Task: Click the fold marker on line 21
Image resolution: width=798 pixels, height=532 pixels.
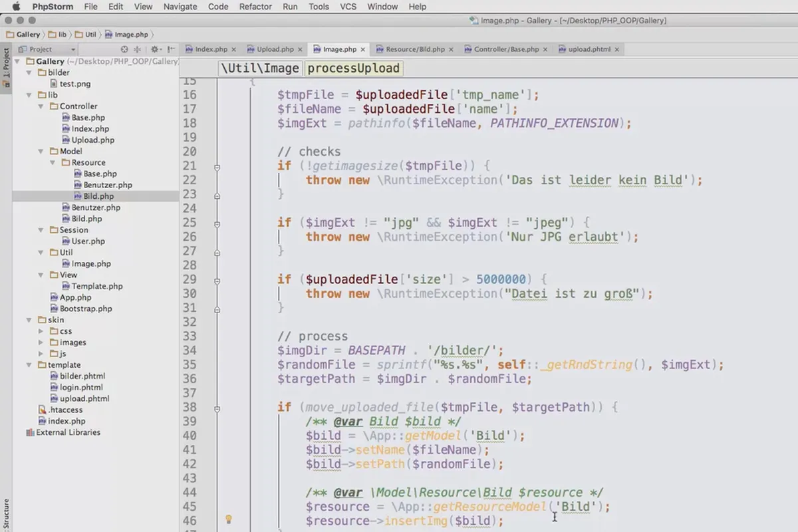Action: pyautogui.click(x=217, y=168)
